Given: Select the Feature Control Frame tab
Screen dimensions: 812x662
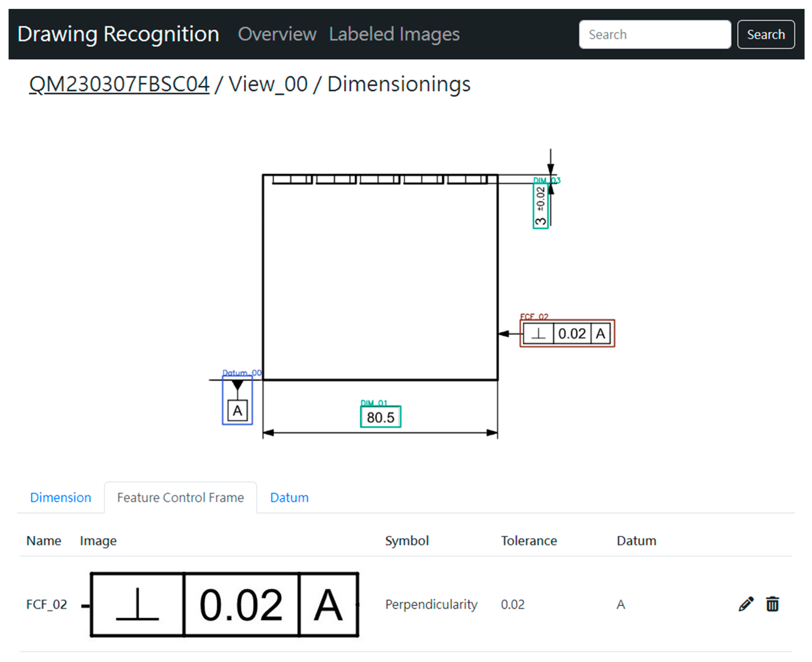Looking at the screenshot, I should [180, 497].
